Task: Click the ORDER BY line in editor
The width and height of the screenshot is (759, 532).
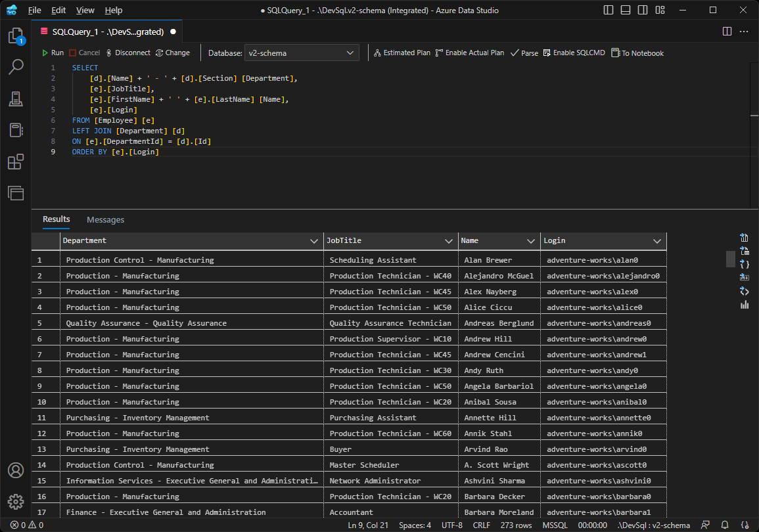Action: pos(115,152)
